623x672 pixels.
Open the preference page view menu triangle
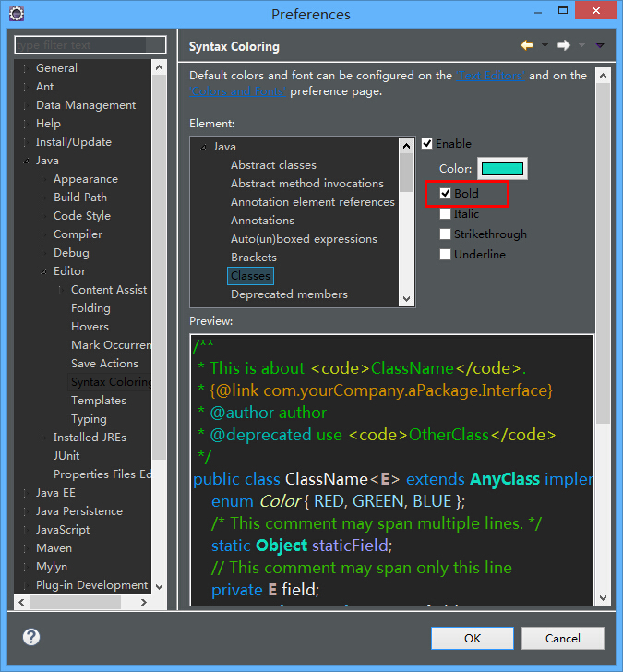coord(600,45)
